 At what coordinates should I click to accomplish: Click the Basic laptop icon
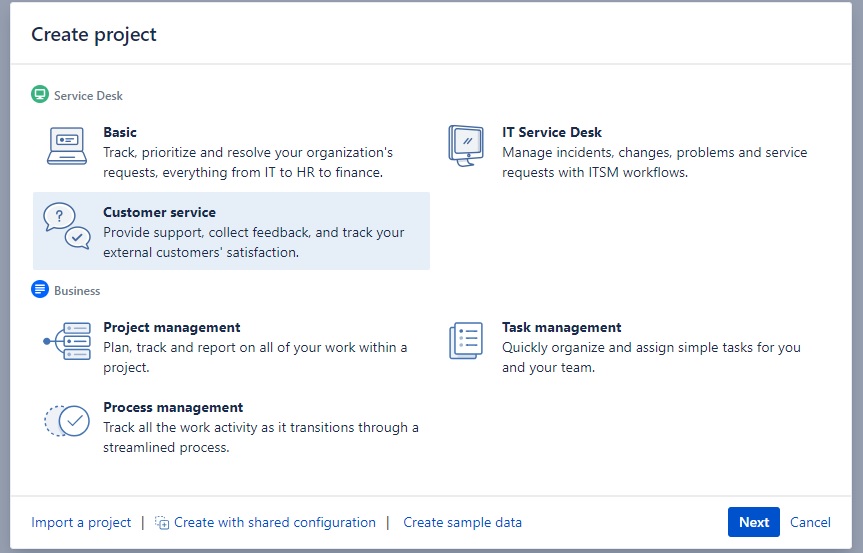[67, 146]
